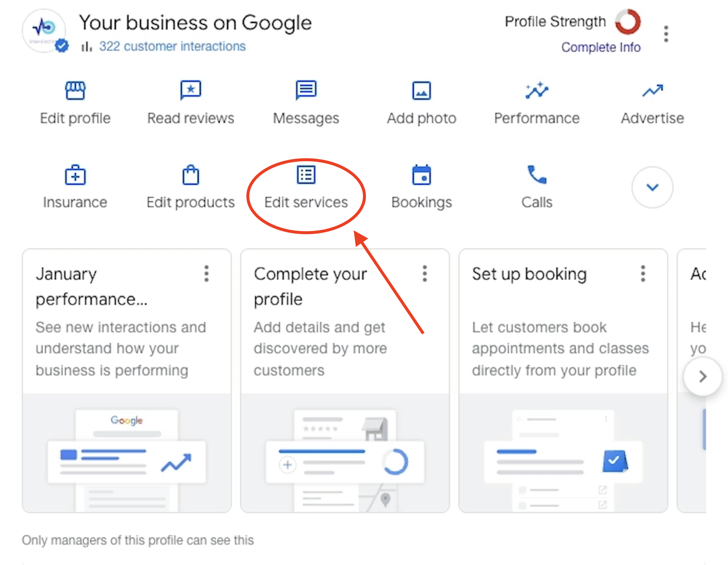The height and width of the screenshot is (565, 728).
Task: Click the Advertise trending arrow icon
Action: 652,90
